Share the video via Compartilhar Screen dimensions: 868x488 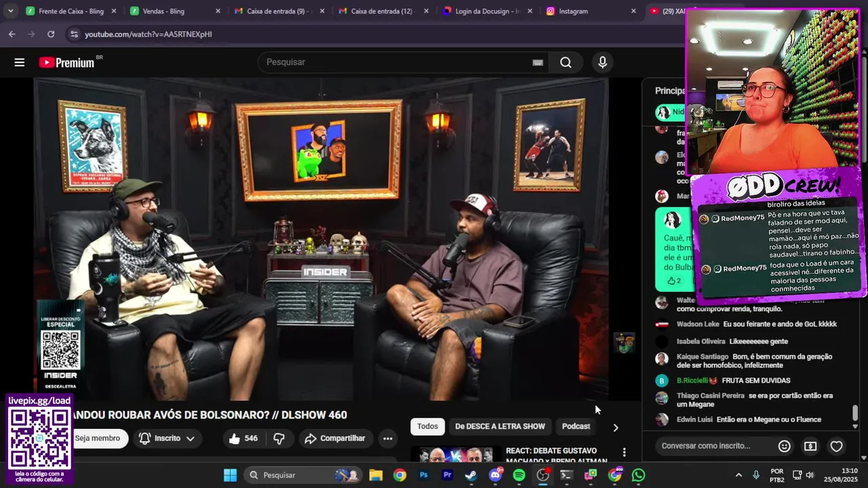[x=335, y=439]
